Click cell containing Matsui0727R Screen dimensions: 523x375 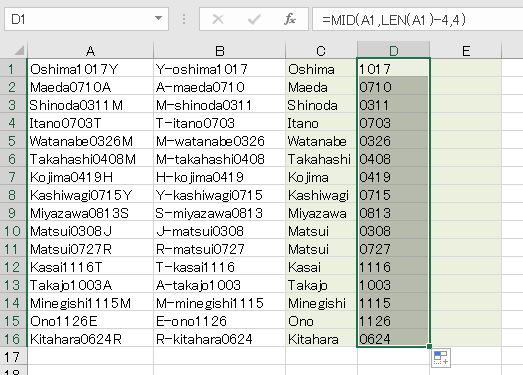pyautogui.click(x=90, y=249)
